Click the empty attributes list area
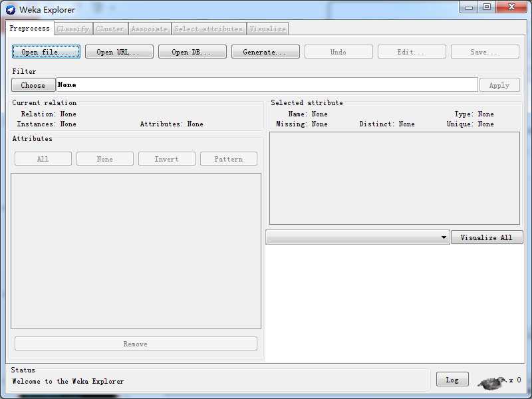Image resolution: width=532 pixels, height=399 pixels. tap(136, 251)
